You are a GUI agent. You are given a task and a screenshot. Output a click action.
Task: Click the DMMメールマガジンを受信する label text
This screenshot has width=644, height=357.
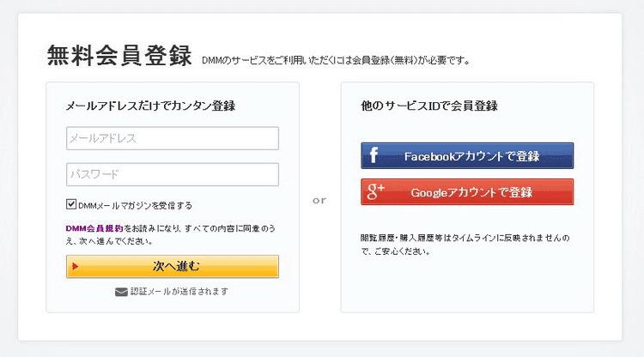pyautogui.click(x=135, y=206)
